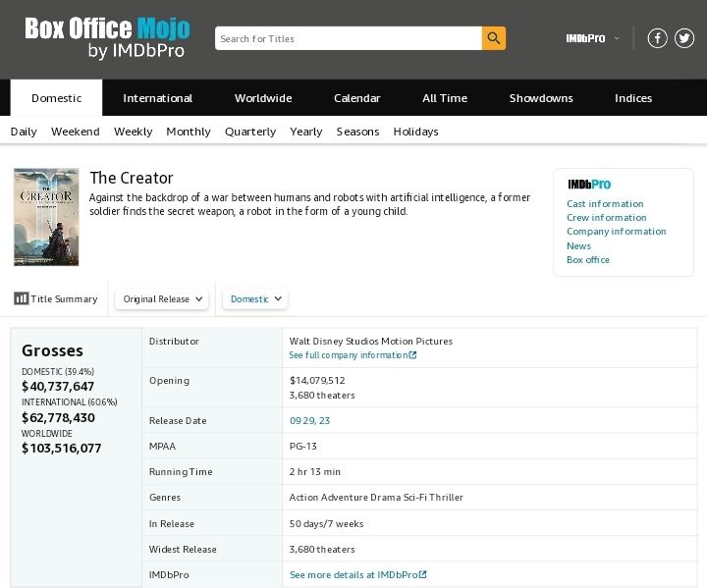Go to Seasons box office

pos(357,132)
